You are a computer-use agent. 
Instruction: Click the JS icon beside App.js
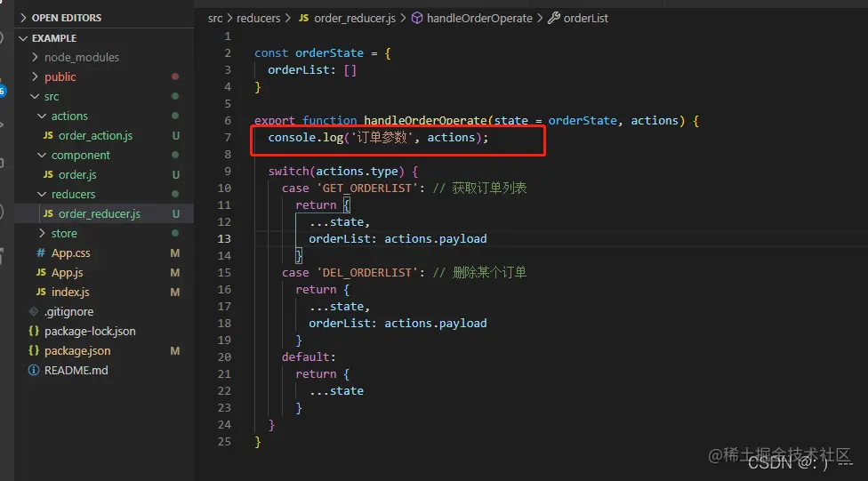[41, 272]
